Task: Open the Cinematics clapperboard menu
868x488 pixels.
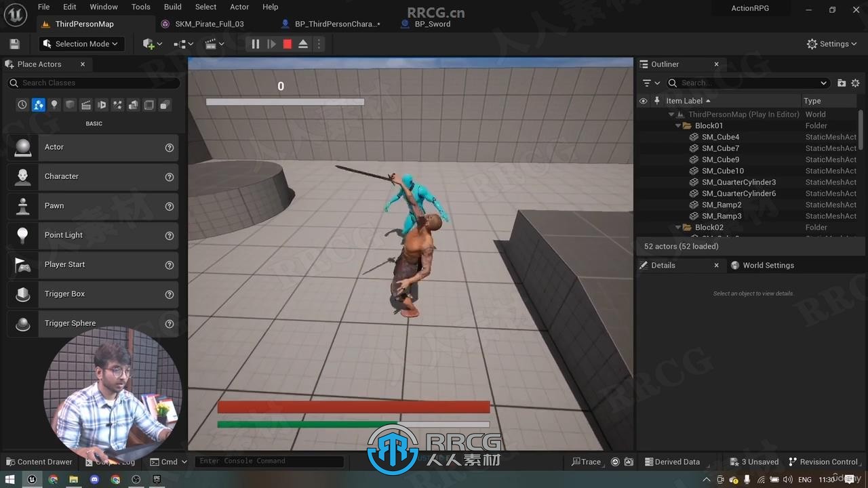Action: [x=214, y=44]
